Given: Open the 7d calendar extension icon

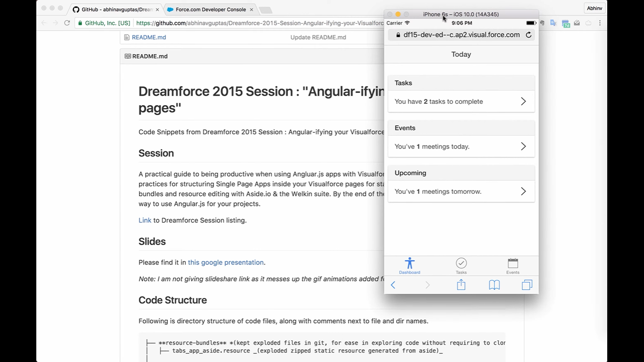Looking at the screenshot, I should pos(565,23).
